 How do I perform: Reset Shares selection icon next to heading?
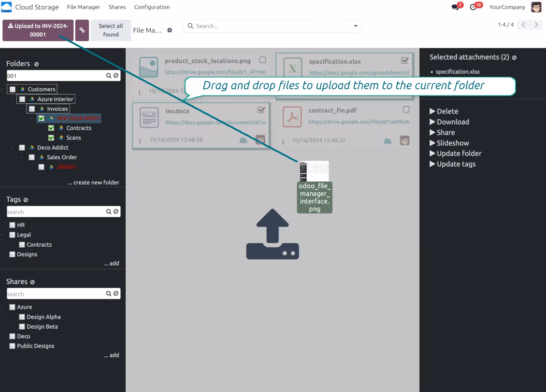click(x=32, y=282)
